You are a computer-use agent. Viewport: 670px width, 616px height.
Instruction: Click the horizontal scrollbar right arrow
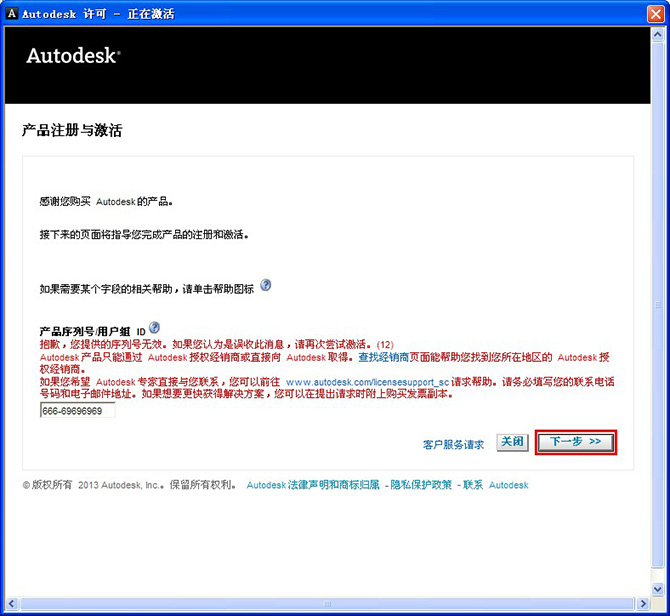[643, 604]
